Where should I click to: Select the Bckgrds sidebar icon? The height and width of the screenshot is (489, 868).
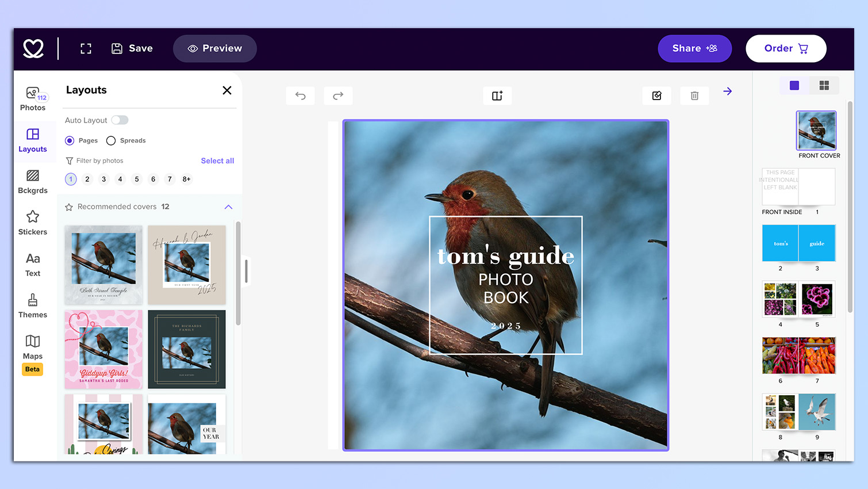[33, 182]
